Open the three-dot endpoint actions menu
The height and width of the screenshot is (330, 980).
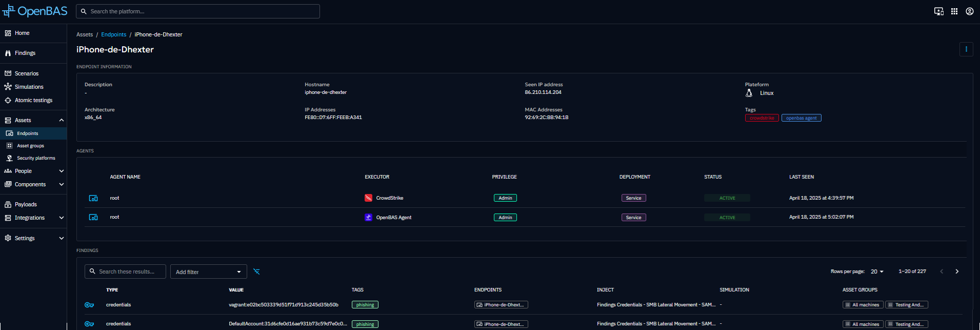(x=966, y=49)
